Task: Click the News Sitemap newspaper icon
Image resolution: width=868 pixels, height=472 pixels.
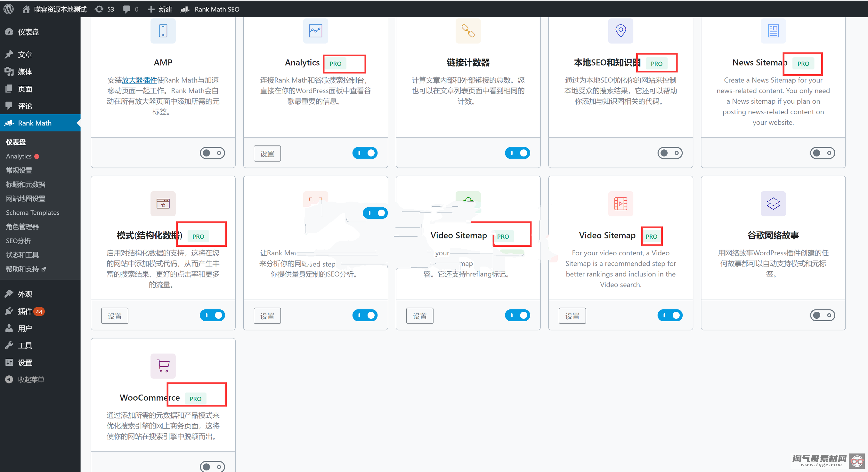Action: point(773,31)
